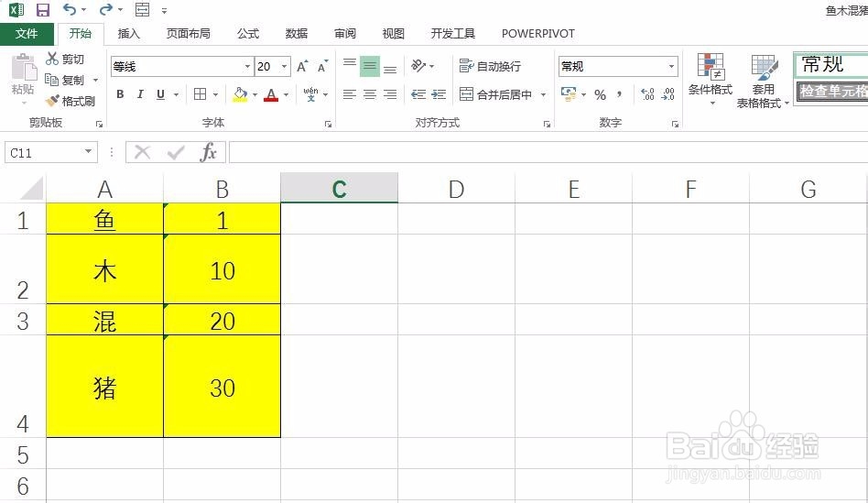Open the fill color dropdown arrow
868x503 pixels.
pyautogui.click(x=255, y=94)
